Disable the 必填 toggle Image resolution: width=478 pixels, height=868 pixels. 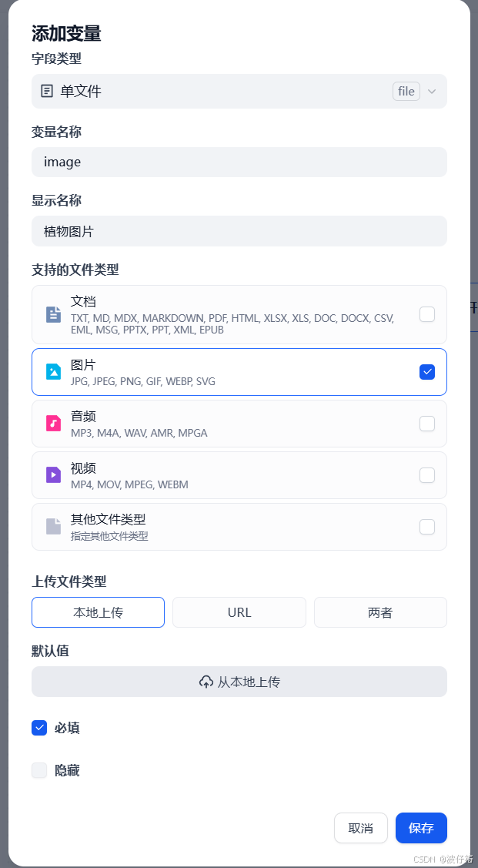pos(39,728)
